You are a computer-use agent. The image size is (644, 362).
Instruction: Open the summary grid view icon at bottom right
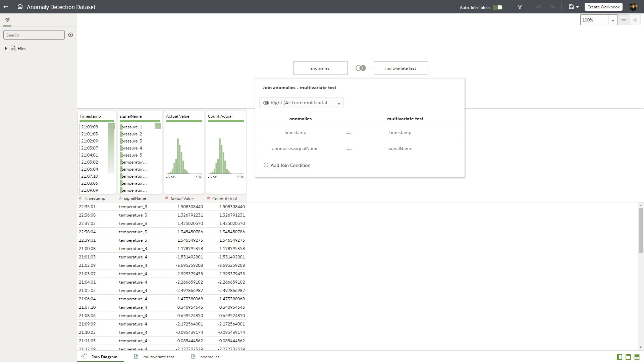637,357
